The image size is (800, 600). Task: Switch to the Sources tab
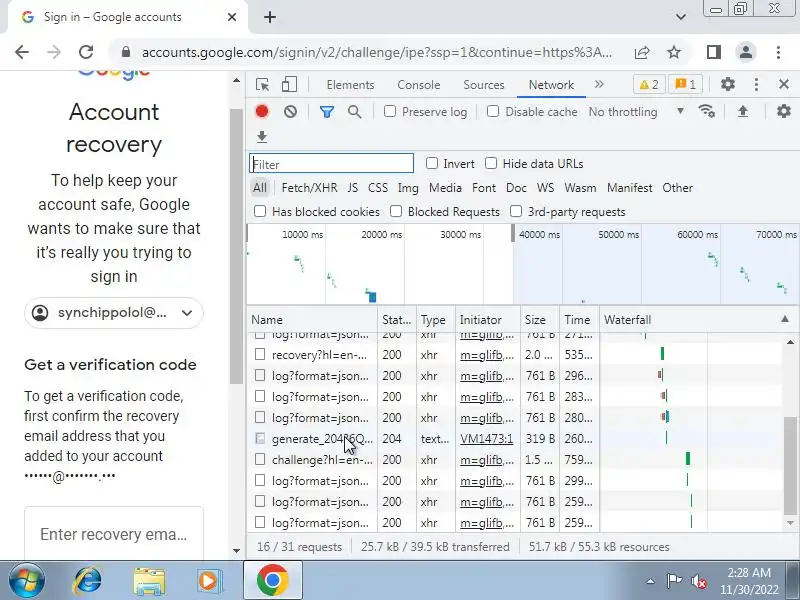[484, 85]
